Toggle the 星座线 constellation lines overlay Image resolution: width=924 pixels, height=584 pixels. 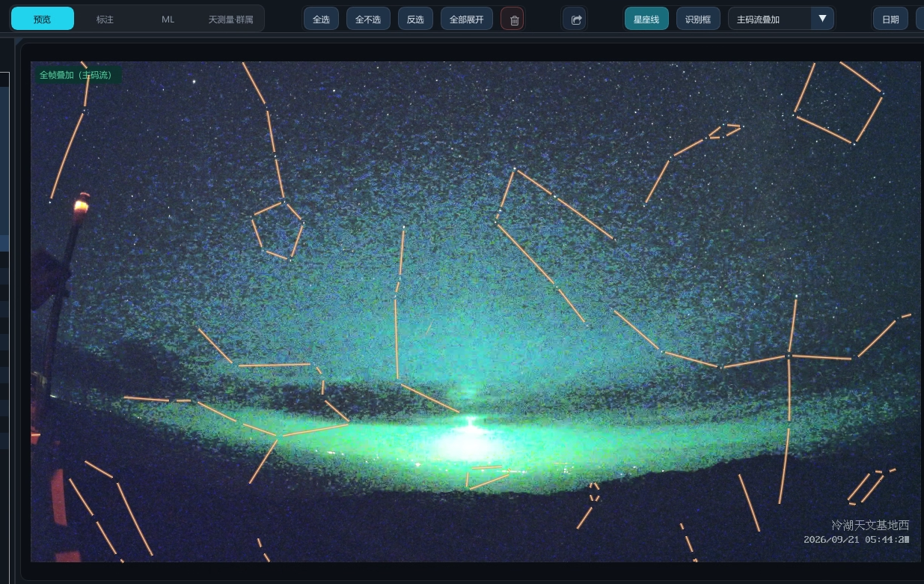[646, 19]
